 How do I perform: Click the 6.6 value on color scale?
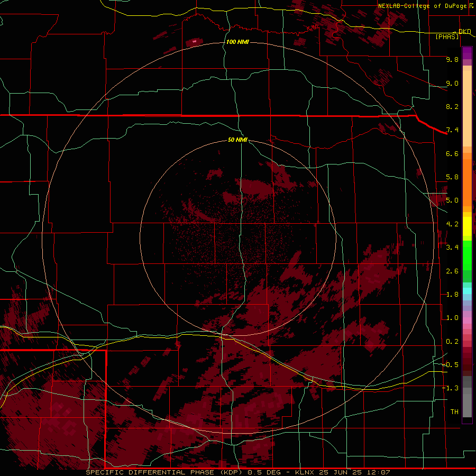coord(452,153)
